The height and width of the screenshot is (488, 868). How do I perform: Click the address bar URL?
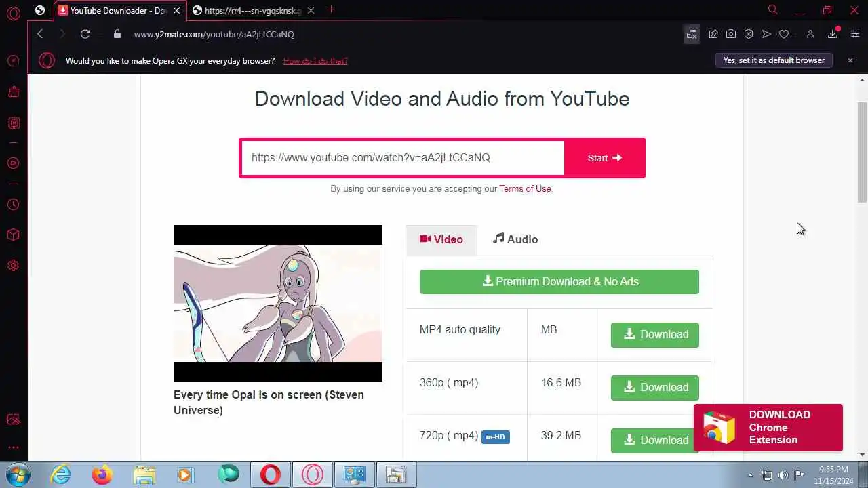[x=214, y=34]
